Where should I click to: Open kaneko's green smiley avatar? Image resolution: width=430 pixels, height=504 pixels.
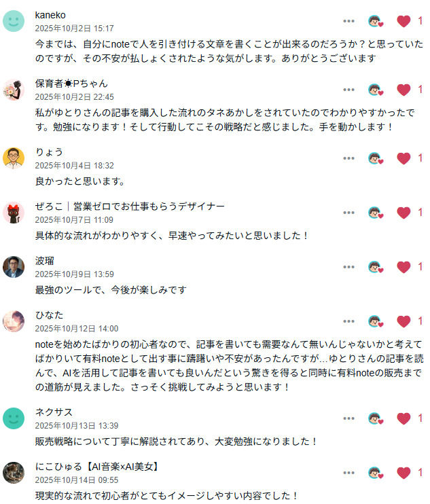[14, 21]
